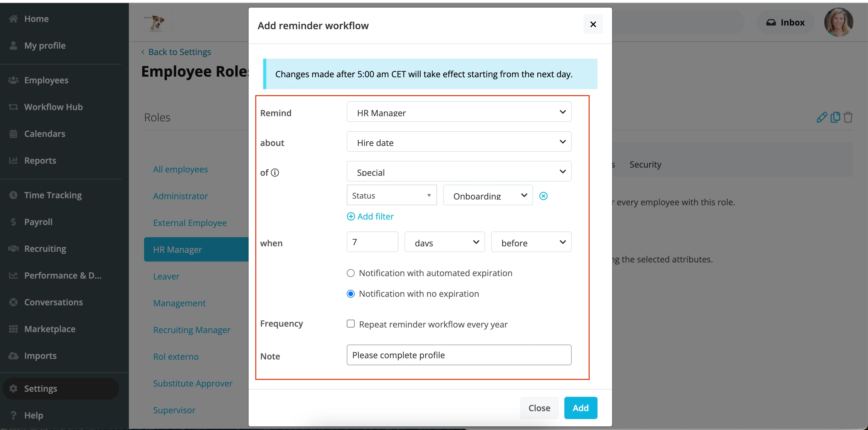Open the Hire date dropdown
The height and width of the screenshot is (430, 868).
pyautogui.click(x=459, y=142)
